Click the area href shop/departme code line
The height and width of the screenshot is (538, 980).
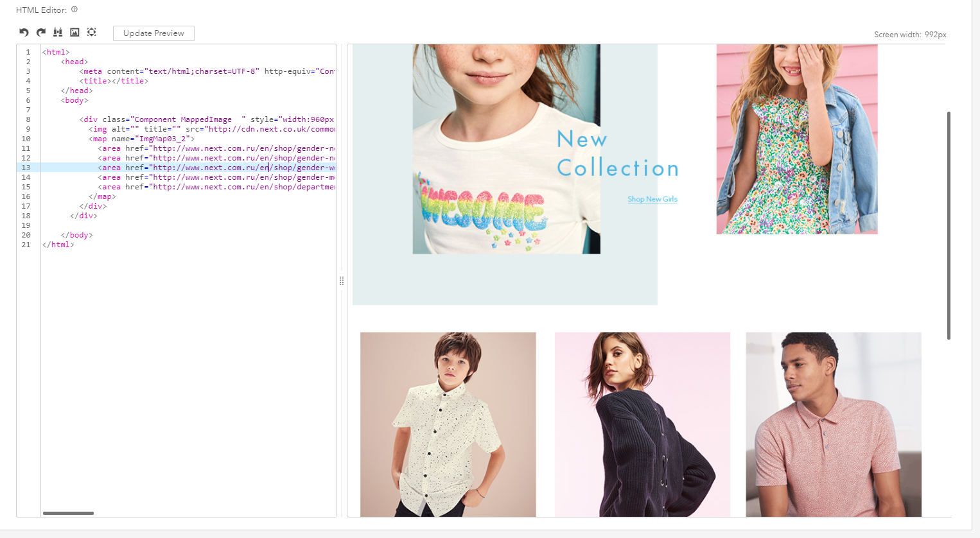point(216,187)
